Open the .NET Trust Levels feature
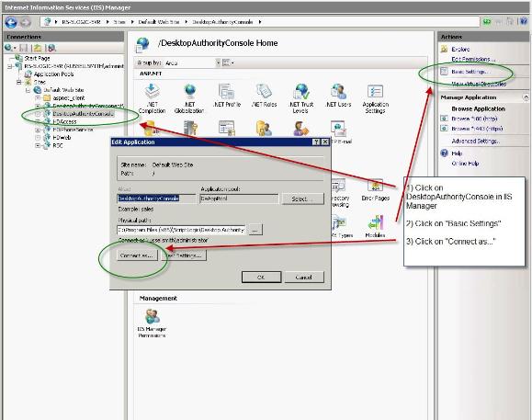 [x=300, y=98]
